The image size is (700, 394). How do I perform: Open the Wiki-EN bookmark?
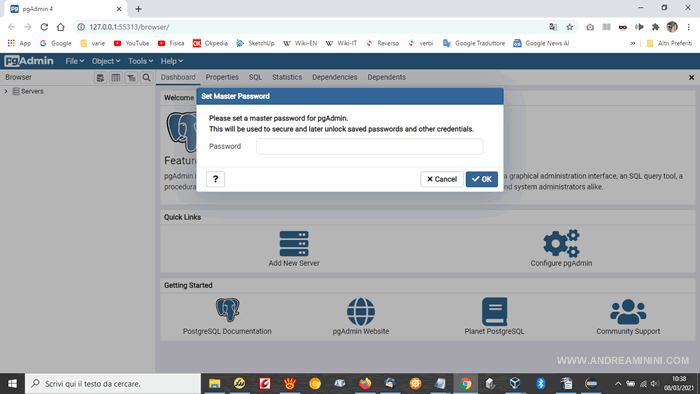tap(300, 43)
